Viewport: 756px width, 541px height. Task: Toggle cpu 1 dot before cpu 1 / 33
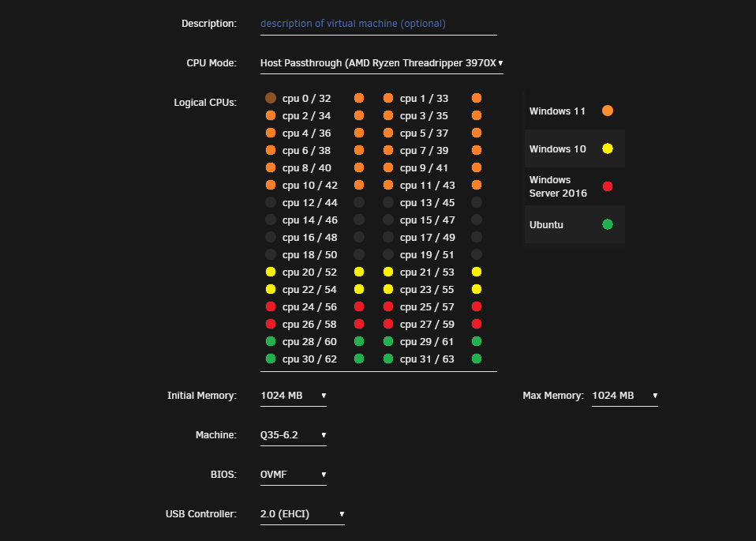click(x=388, y=99)
